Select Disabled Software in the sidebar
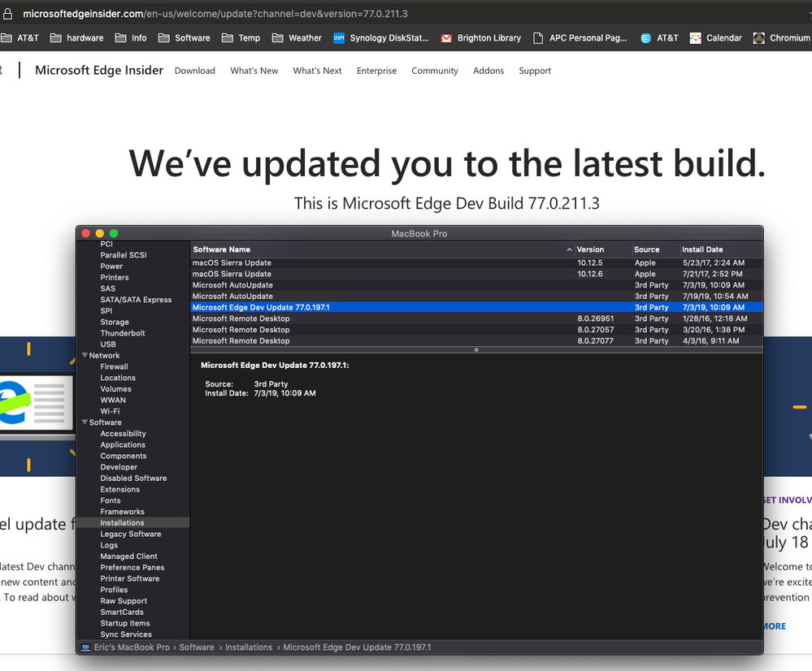Image resolution: width=812 pixels, height=671 pixels. click(133, 478)
